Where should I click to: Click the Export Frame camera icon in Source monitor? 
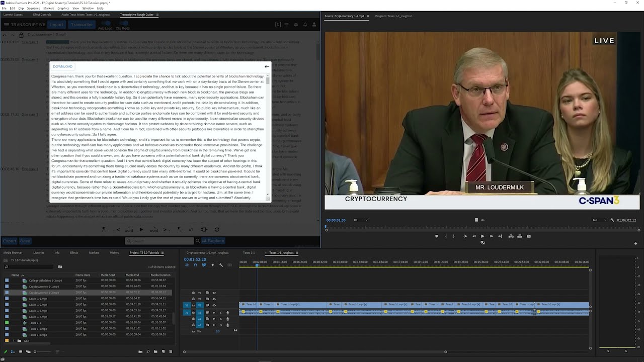pyautogui.click(x=529, y=236)
